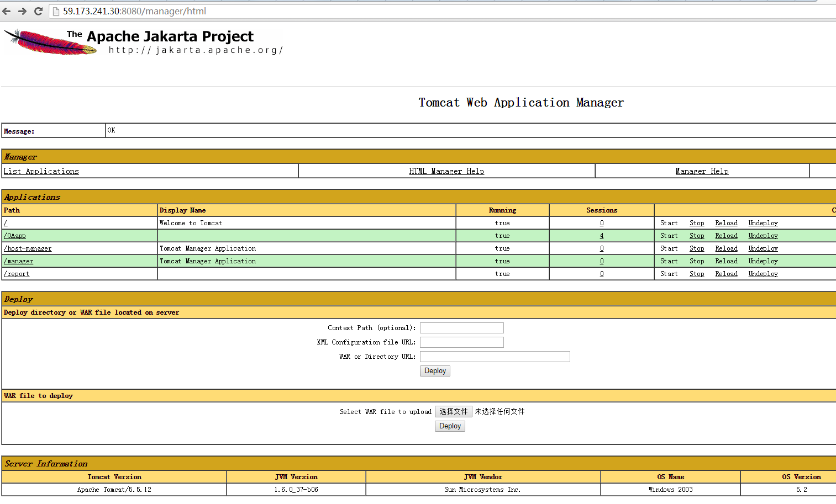Reload the page with the refresh icon

pyautogui.click(x=38, y=11)
